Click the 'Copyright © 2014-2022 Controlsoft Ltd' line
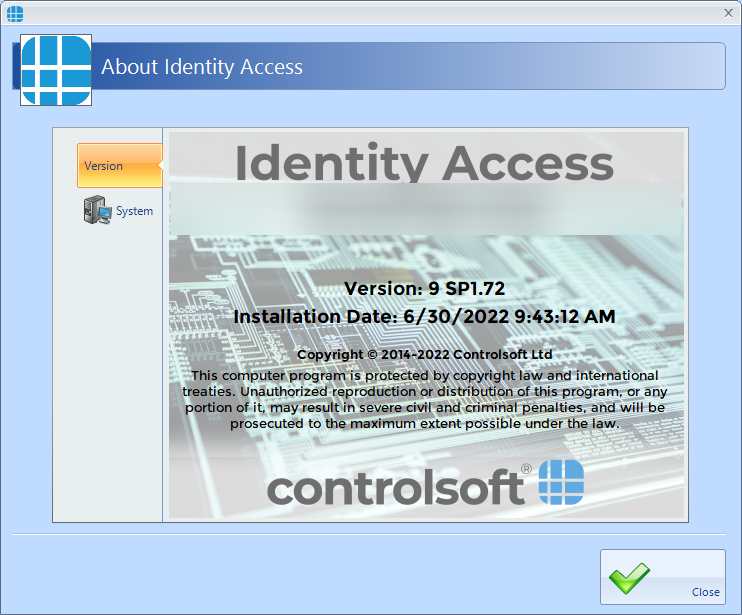Screen dimensions: 742x615 click(424, 354)
